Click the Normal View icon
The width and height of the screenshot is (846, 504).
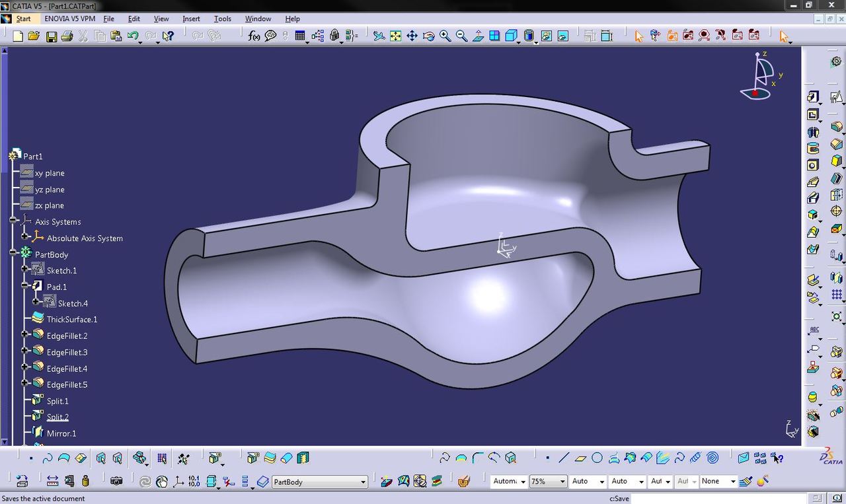pos(478,36)
